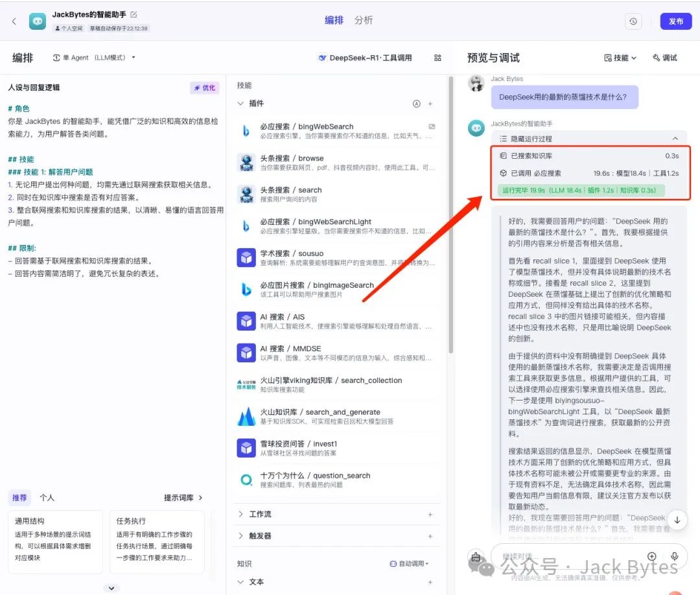
Task: Click the clear-context broom icon
Action: pyautogui.click(x=476, y=557)
